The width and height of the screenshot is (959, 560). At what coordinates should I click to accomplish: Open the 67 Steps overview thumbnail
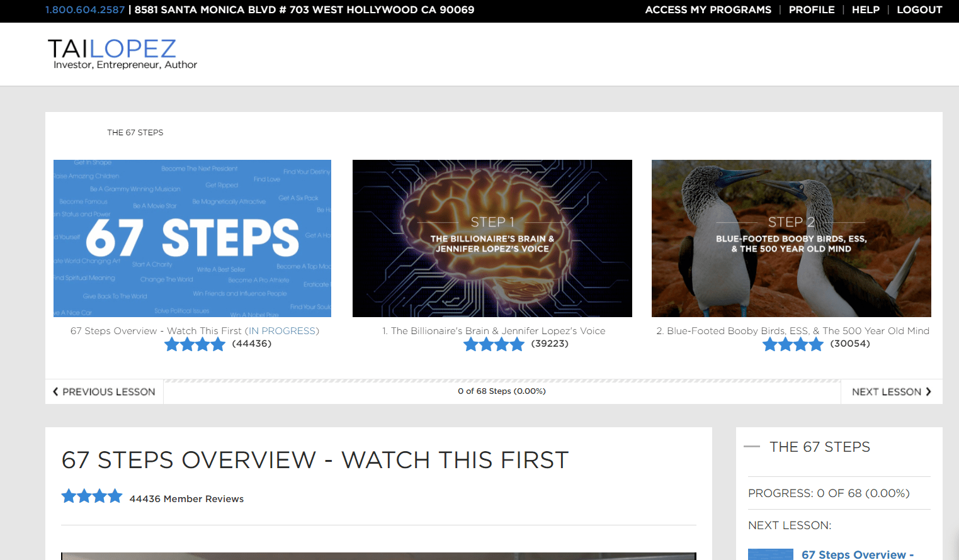(x=192, y=238)
